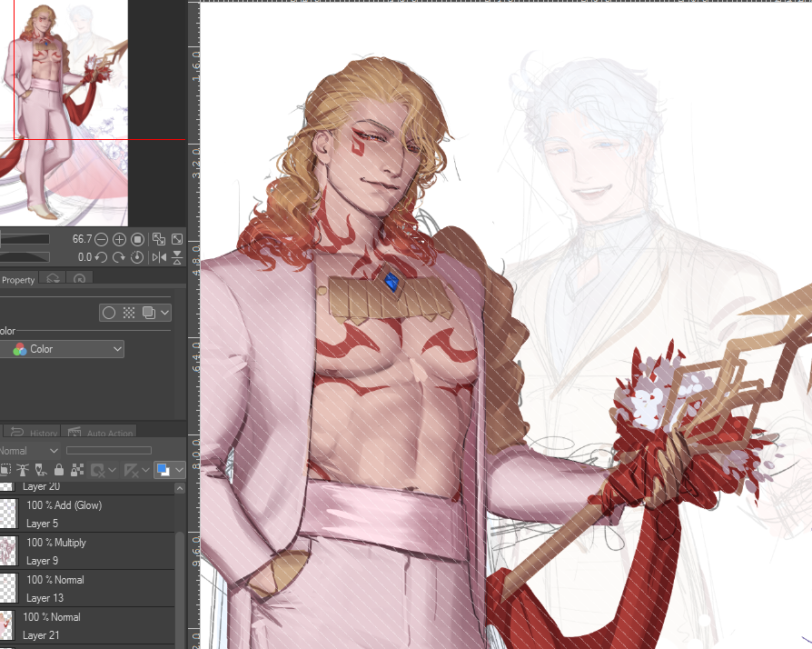Click the Change Layer Color blue swatch
This screenshot has height=649, width=812.
[x=163, y=470]
